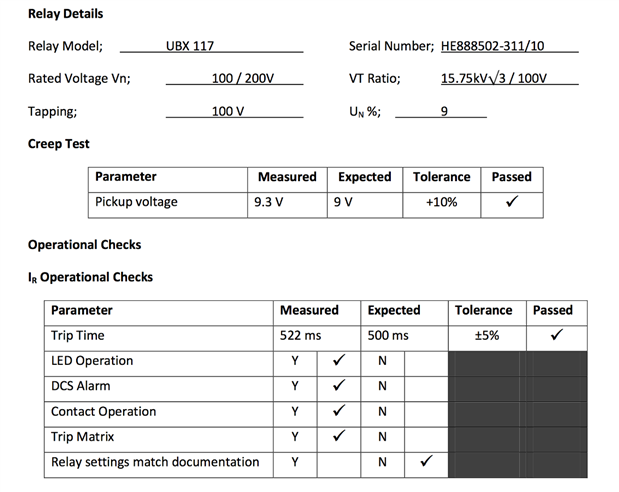Click the ±5% tolerance cell

pyautogui.click(x=486, y=336)
